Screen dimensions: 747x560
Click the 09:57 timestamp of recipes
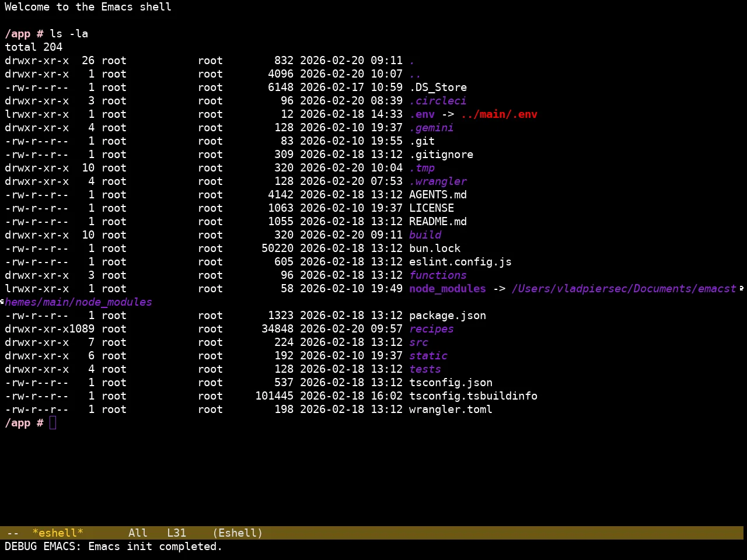pos(386,329)
